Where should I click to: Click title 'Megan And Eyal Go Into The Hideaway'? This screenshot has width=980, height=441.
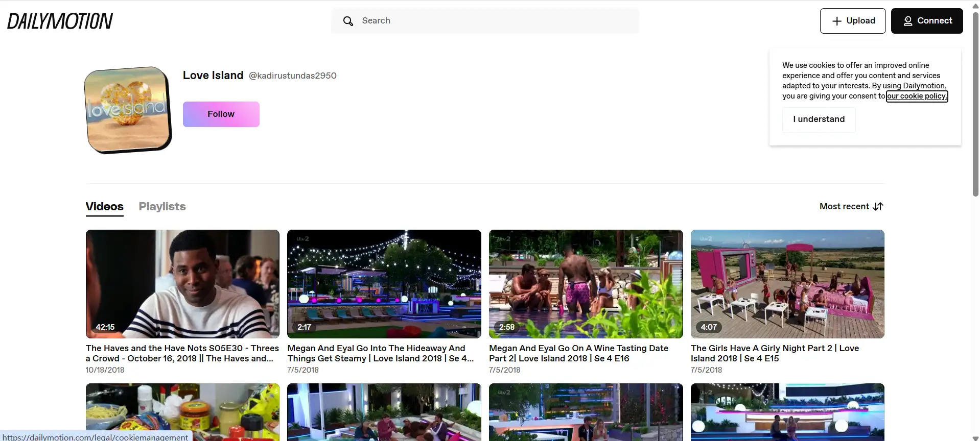381,353
